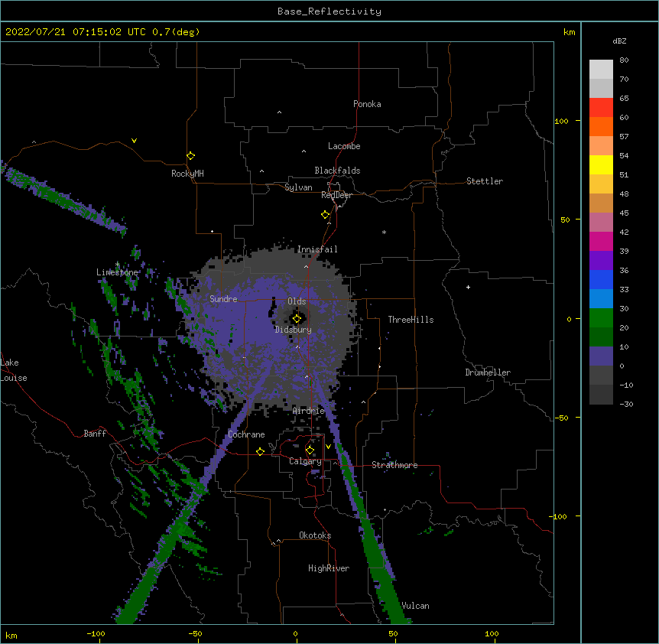Viewport: 659px width, 644px height.
Task: Click the yellow V marker northwest of RockyMH
Action: coord(134,141)
